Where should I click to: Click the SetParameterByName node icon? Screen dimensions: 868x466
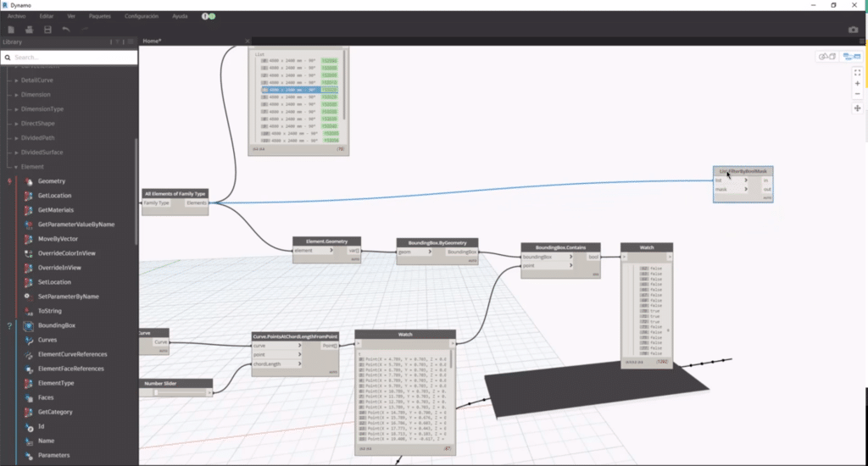pyautogui.click(x=28, y=296)
